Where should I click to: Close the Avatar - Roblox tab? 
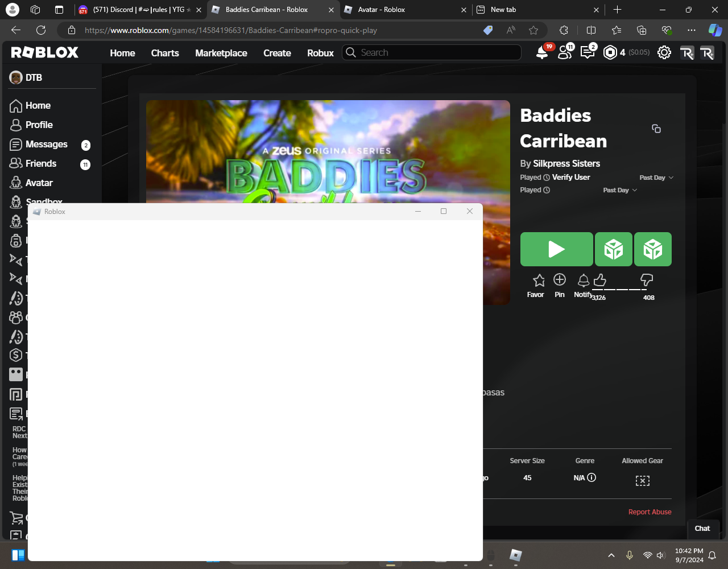pyautogui.click(x=464, y=10)
